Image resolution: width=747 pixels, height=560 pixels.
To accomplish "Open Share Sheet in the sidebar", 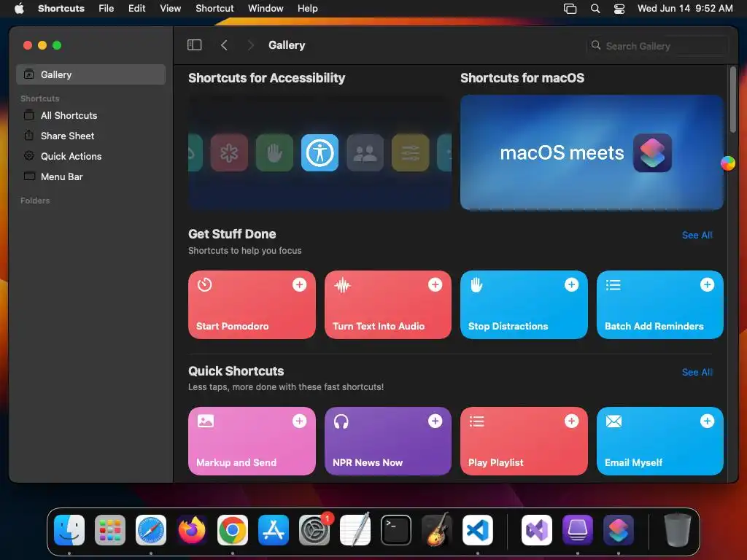I will pos(91,136).
